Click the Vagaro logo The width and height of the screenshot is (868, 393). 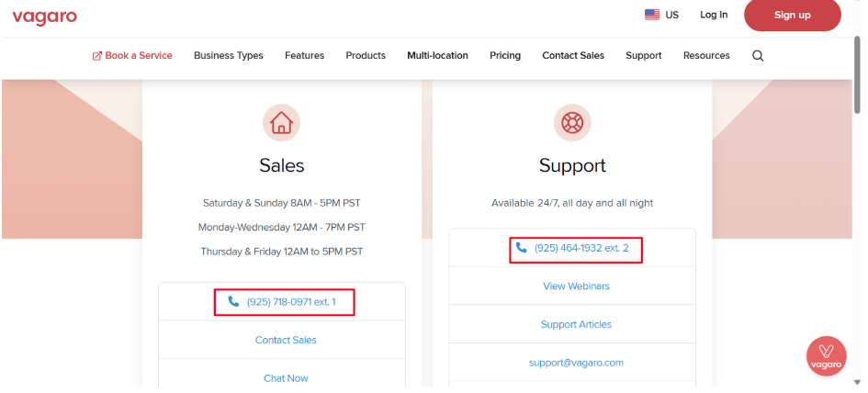[x=44, y=17]
